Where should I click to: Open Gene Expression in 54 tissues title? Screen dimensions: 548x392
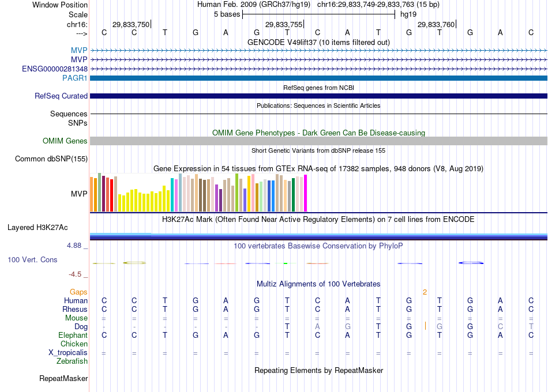318,169
